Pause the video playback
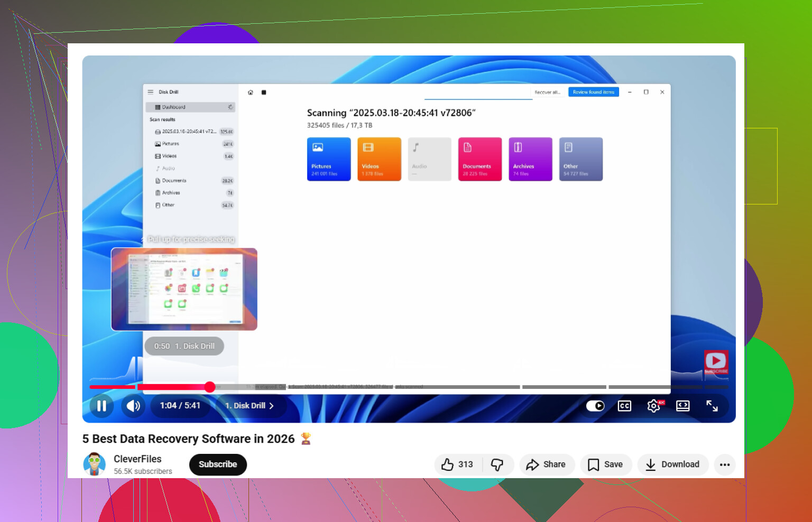Viewport: 812px width, 522px height. tap(101, 406)
